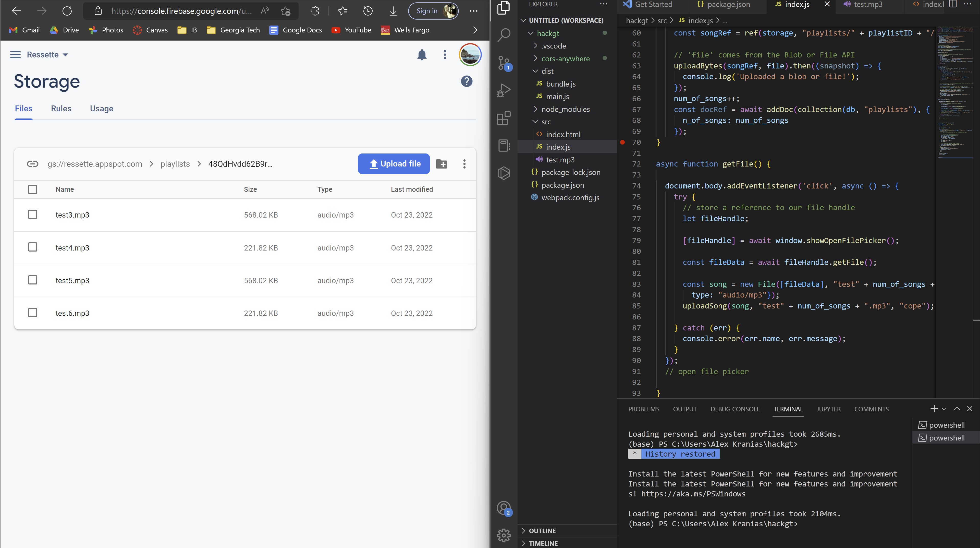The height and width of the screenshot is (548, 980).
Task: Click the red breakpoint on line 70
Action: point(622,142)
